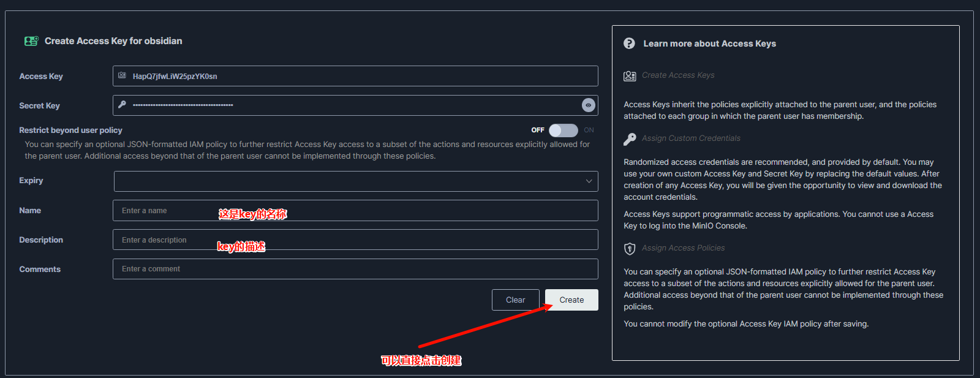Viewport: 980px width, 378px height.
Task: Click the ID card icon in Access Key field
Action: pos(122,75)
